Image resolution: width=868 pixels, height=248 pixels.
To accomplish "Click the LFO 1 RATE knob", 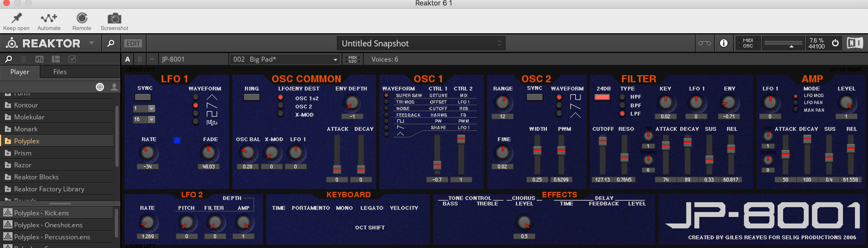I will pyautogui.click(x=147, y=153).
